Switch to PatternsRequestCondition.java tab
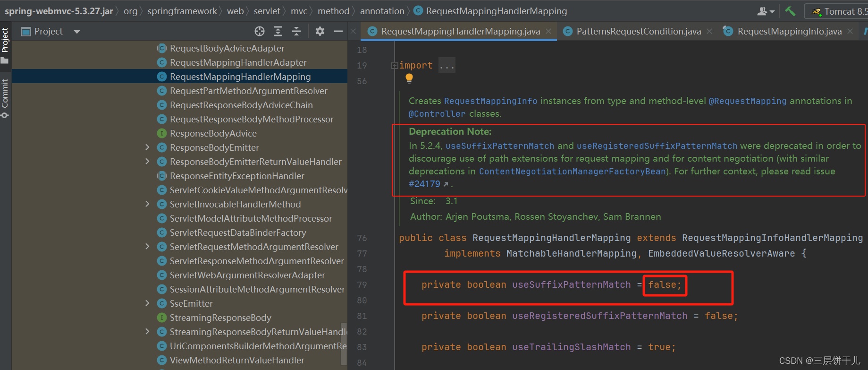The height and width of the screenshot is (370, 868). [638, 31]
